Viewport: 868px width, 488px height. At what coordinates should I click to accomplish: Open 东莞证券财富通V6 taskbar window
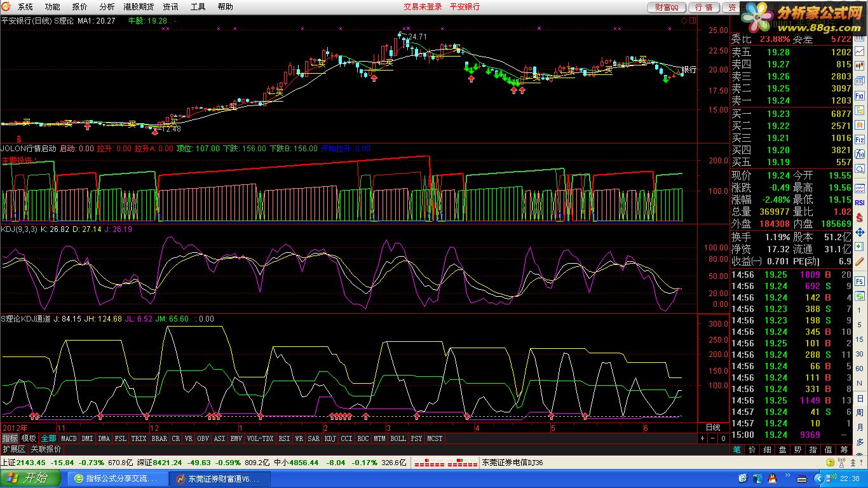[220, 478]
